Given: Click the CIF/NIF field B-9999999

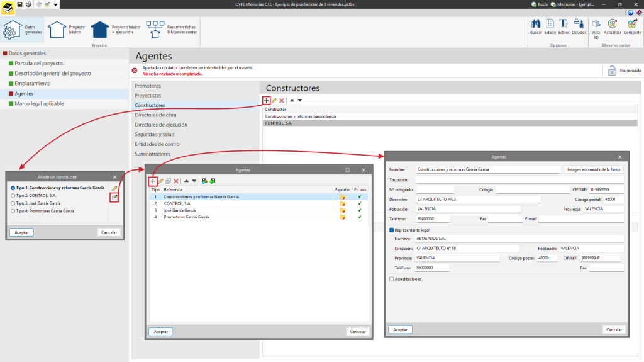Looking at the screenshot, I should [607, 189].
